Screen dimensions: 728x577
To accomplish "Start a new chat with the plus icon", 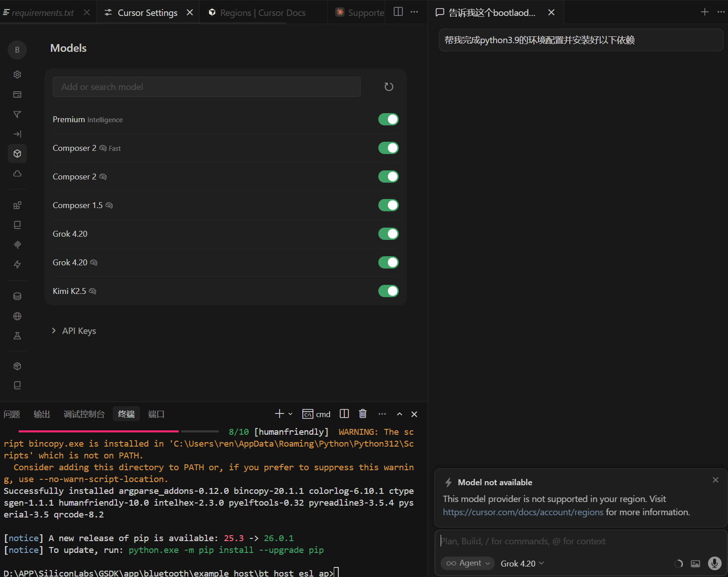I will (x=704, y=12).
